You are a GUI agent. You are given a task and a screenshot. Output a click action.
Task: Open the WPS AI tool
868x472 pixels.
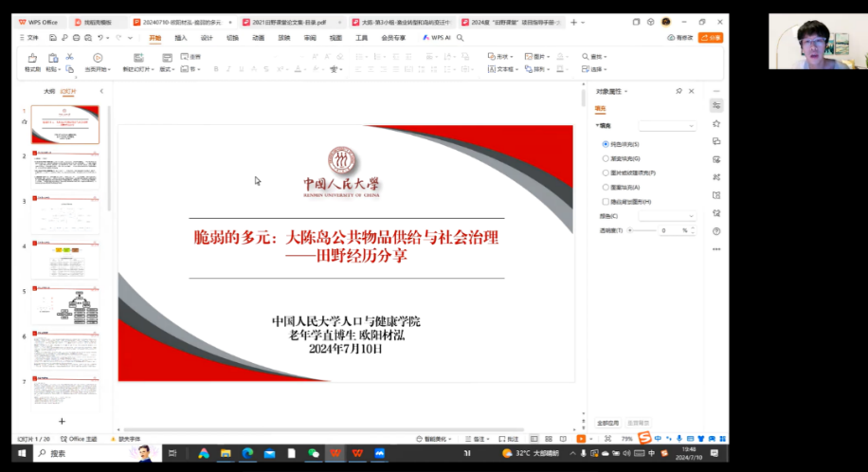click(437, 38)
